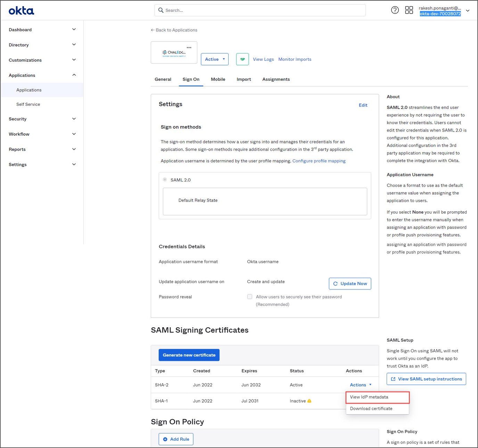Click the search magnifier icon

pyautogui.click(x=160, y=10)
